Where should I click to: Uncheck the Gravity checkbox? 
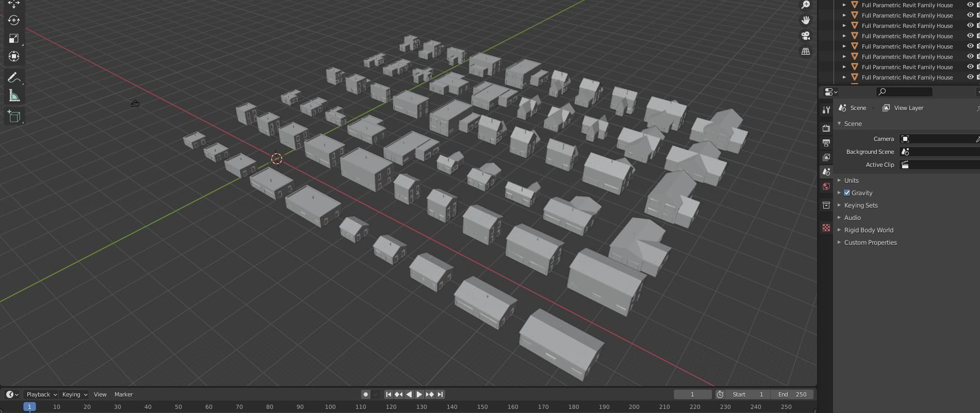847,193
